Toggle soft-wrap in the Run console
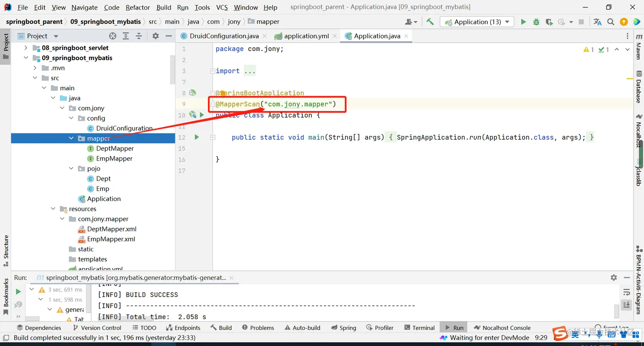644x346 pixels. [627, 292]
